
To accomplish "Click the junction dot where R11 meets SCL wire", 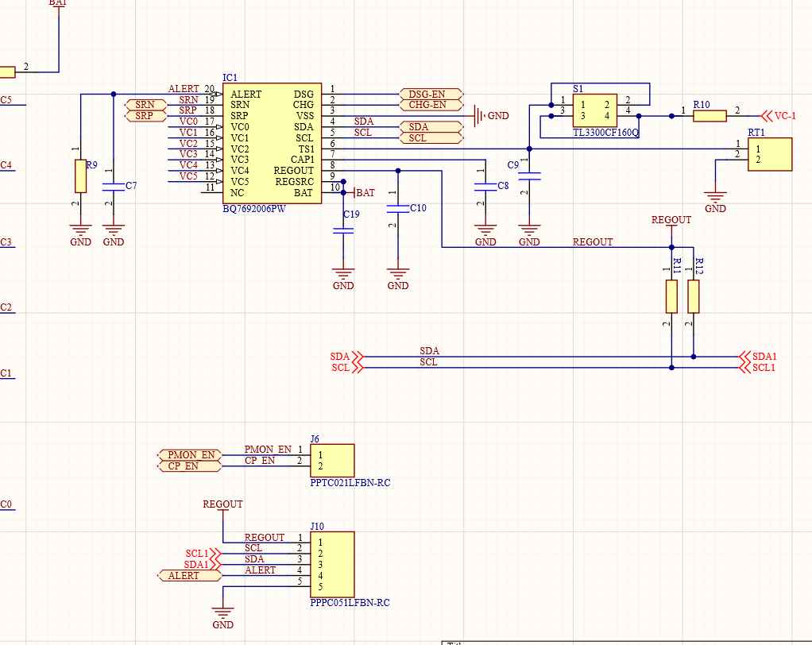I will pos(671,368).
